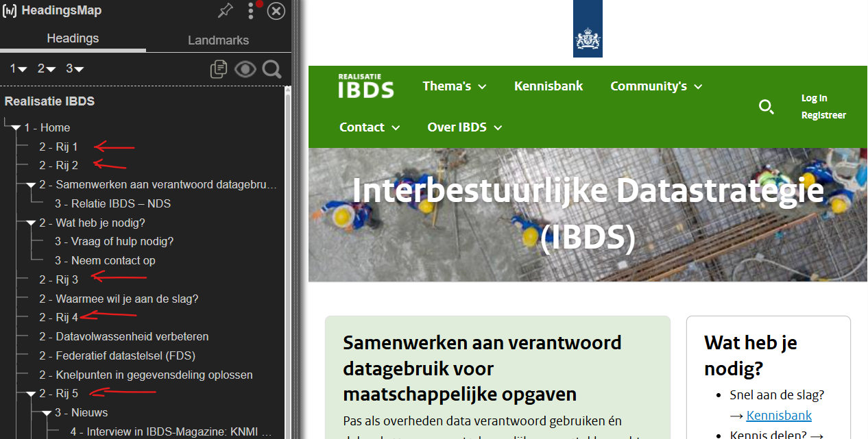Open the level 2 dropdown
868x439 pixels.
point(47,68)
